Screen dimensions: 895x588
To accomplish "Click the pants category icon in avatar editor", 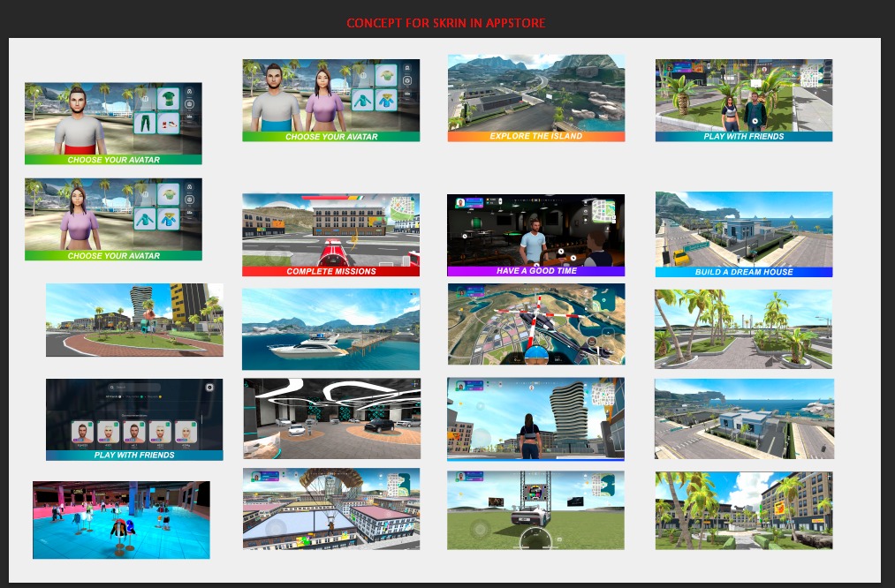I will 406,81.
